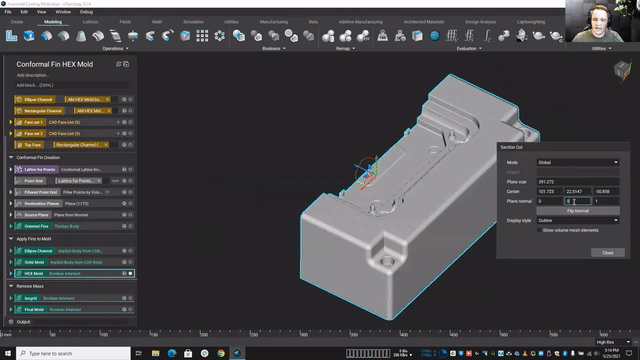The image size is (640, 360).
Task: Remove AM HEX Mold chip from Ellipse Channel
Action: click(108, 99)
